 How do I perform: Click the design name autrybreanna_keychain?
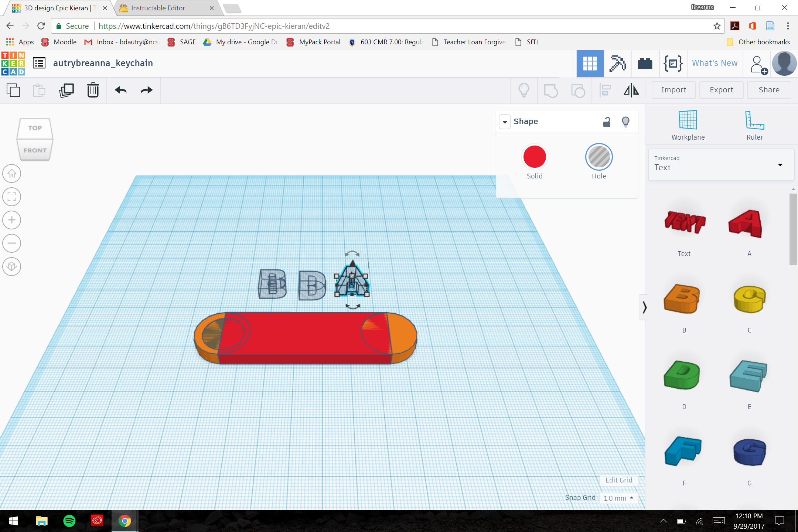point(103,63)
